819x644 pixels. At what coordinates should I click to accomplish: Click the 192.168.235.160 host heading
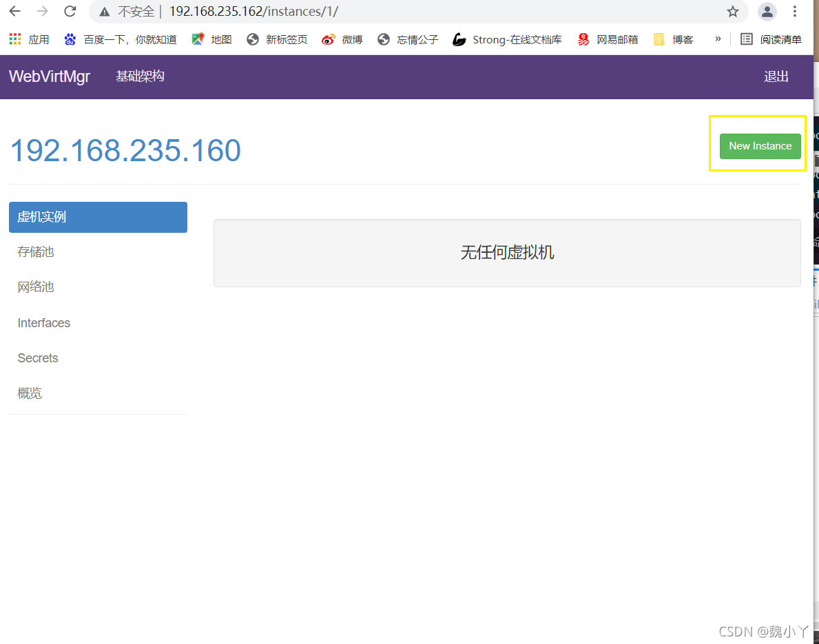pos(125,150)
